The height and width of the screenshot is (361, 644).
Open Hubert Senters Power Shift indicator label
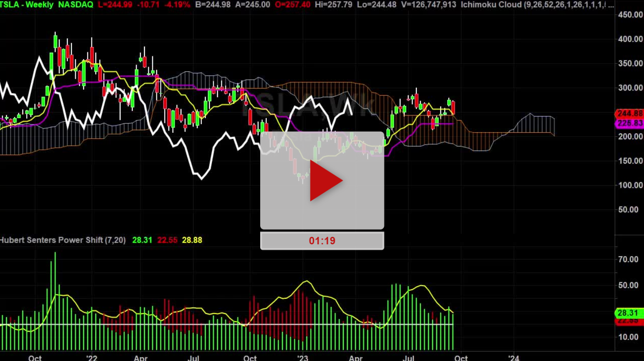coord(63,240)
